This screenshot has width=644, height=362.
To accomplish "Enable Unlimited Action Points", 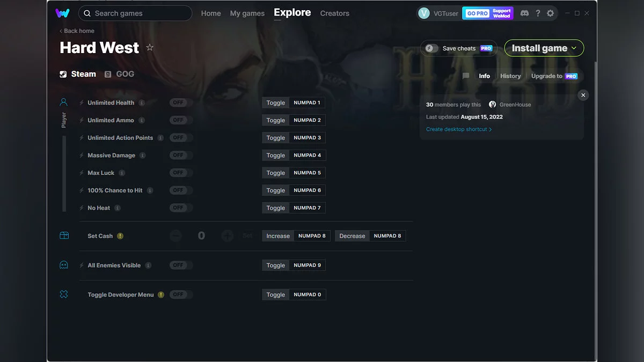I will tap(181, 138).
